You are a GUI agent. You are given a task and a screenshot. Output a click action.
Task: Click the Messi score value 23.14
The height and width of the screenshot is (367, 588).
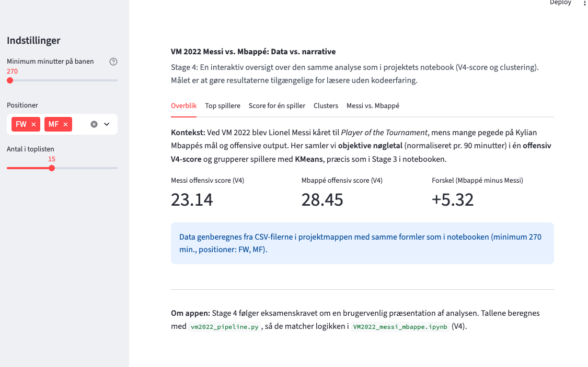(192, 199)
